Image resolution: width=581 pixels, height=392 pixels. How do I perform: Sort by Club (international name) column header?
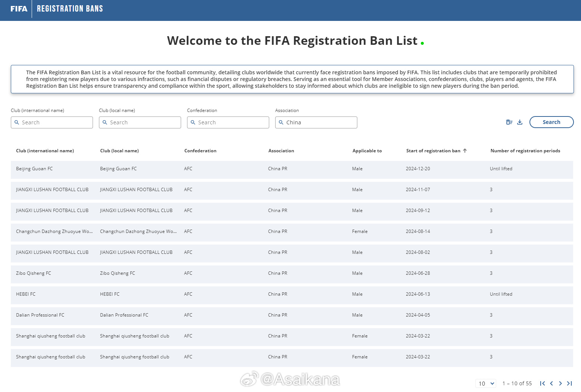tap(45, 151)
